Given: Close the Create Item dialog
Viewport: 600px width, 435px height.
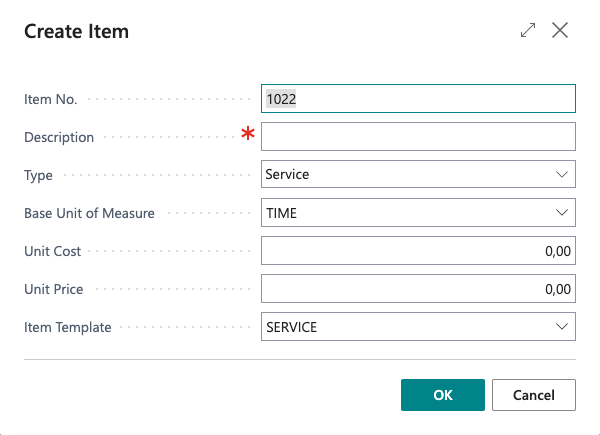Looking at the screenshot, I should (560, 31).
